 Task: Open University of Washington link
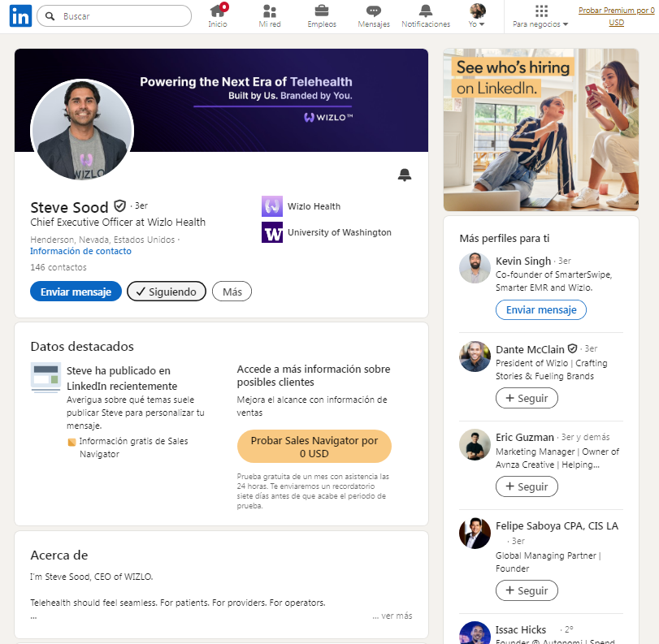tap(339, 232)
